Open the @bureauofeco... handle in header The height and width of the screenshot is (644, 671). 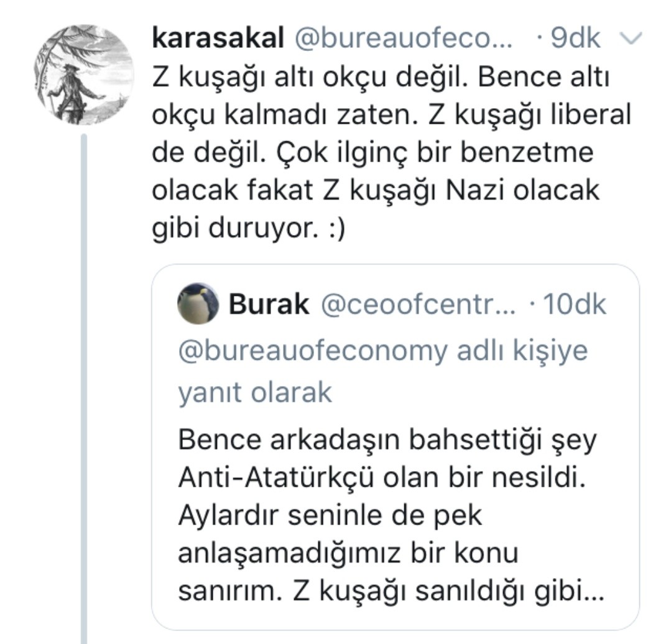[x=403, y=39]
